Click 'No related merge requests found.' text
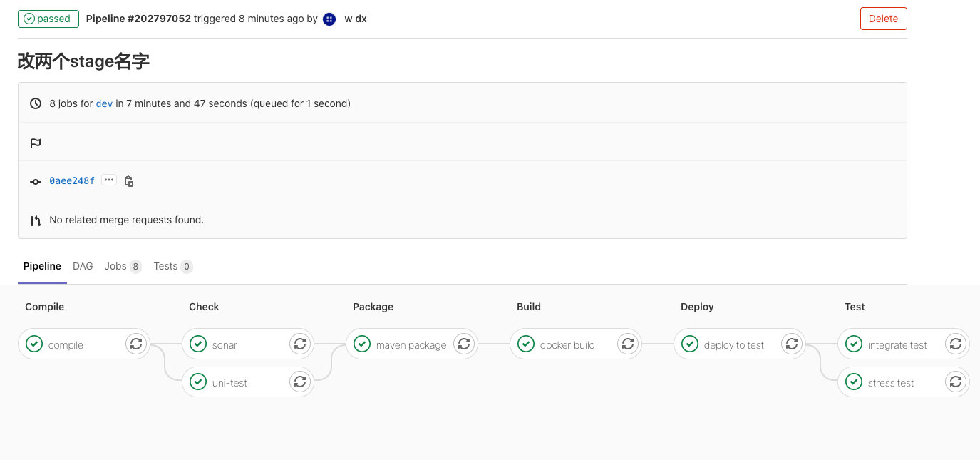 tap(126, 220)
